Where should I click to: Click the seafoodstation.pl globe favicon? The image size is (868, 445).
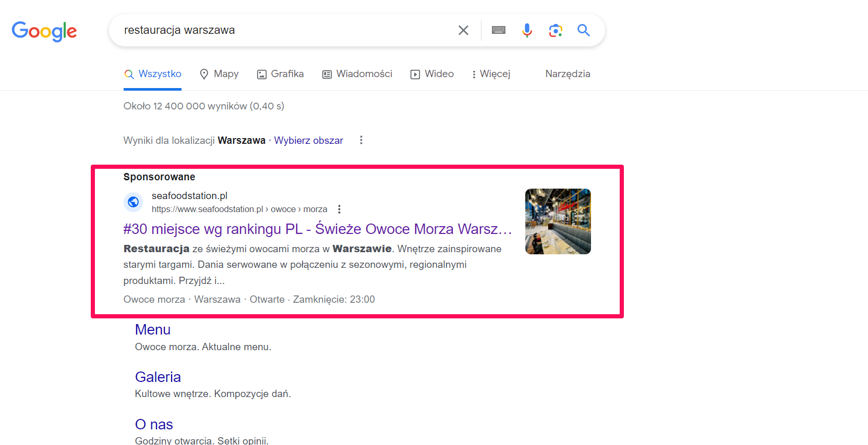click(134, 202)
